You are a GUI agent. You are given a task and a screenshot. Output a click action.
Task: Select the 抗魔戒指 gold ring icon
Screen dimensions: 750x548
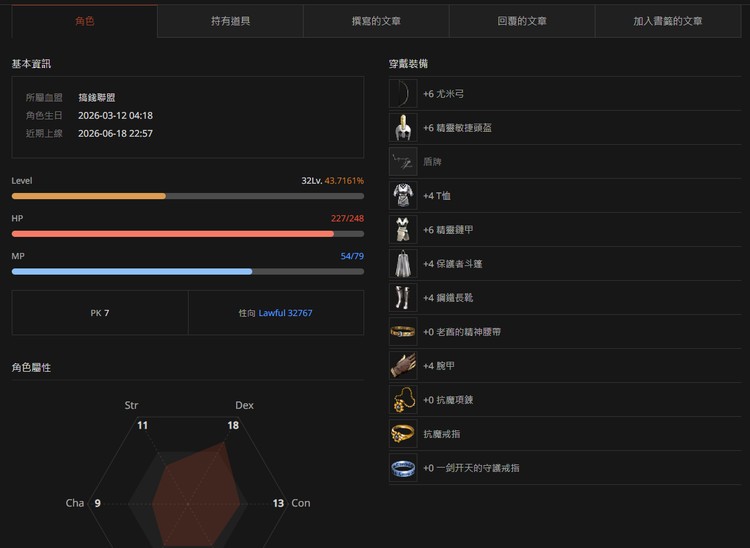coord(403,434)
